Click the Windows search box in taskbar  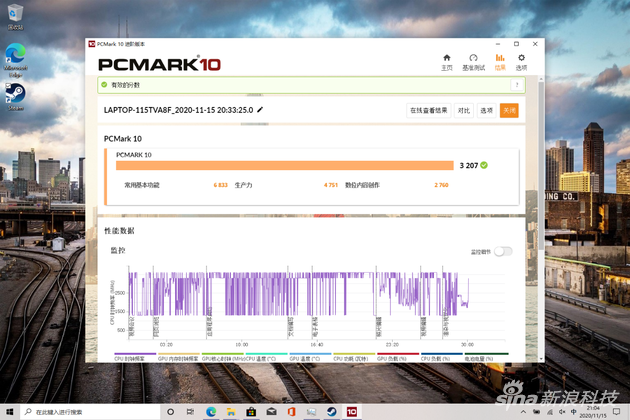pos(85,412)
